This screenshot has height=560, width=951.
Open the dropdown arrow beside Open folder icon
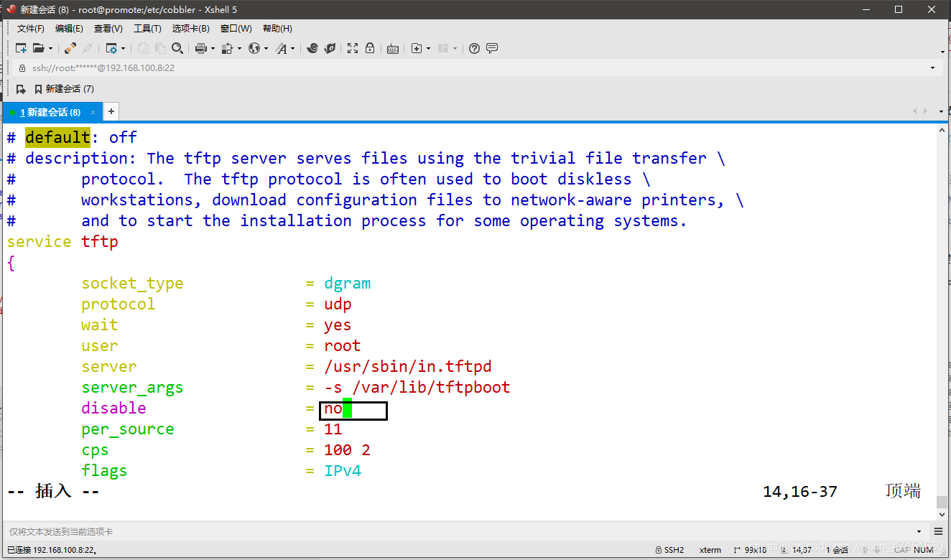pos(50,49)
